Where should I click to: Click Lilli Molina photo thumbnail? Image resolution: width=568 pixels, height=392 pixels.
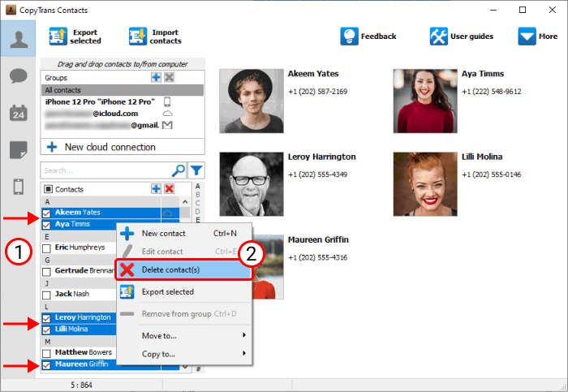tap(425, 184)
